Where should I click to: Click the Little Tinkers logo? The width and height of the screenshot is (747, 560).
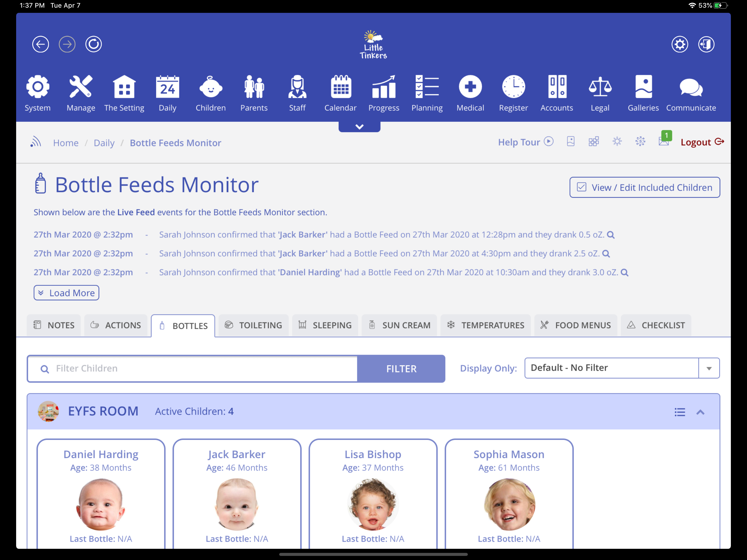373,44
